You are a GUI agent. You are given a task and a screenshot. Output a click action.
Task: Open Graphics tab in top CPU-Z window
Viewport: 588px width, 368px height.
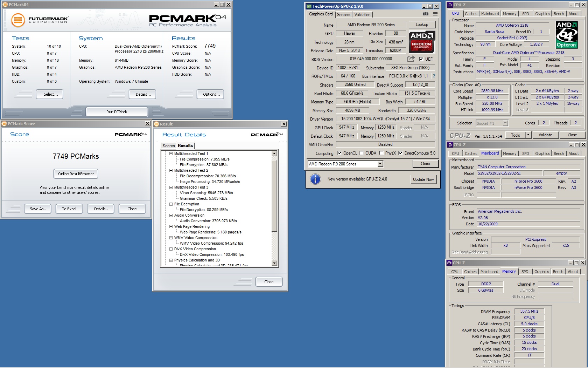pos(542,14)
